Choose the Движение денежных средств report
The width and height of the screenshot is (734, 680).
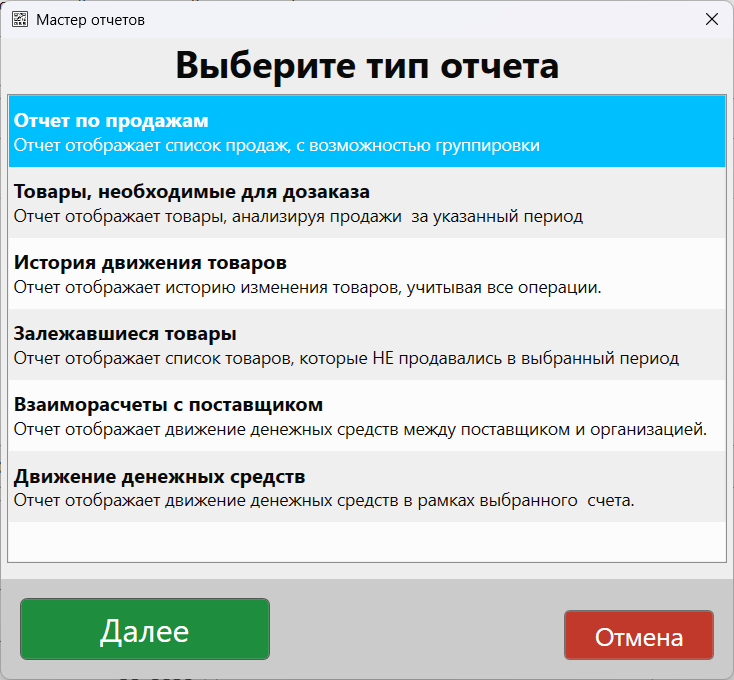159,476
